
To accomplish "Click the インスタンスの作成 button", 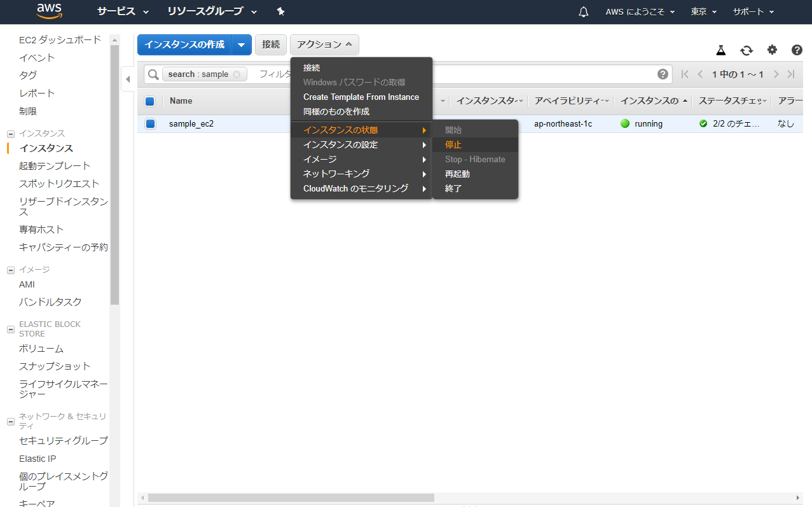I will click(x=184, y=45).
